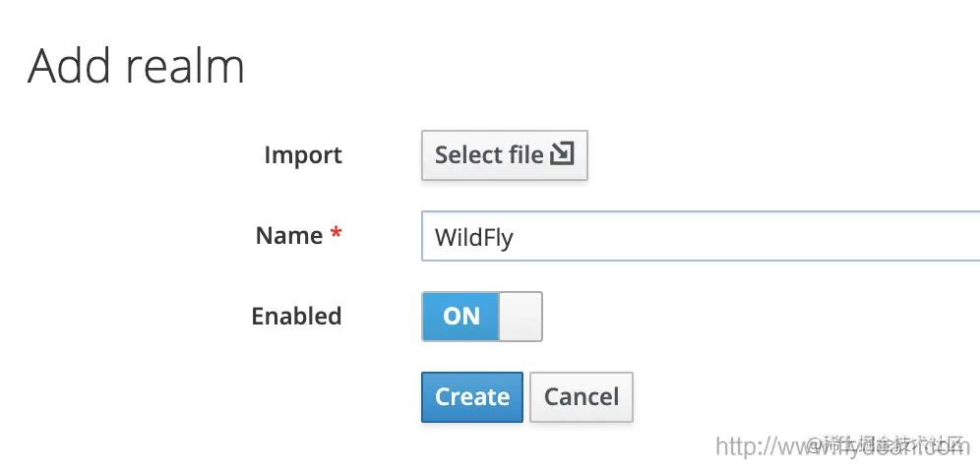Click the Chinese watermark text at bottom right
Screen dimensions: 980x470
(x=895, y=441)
